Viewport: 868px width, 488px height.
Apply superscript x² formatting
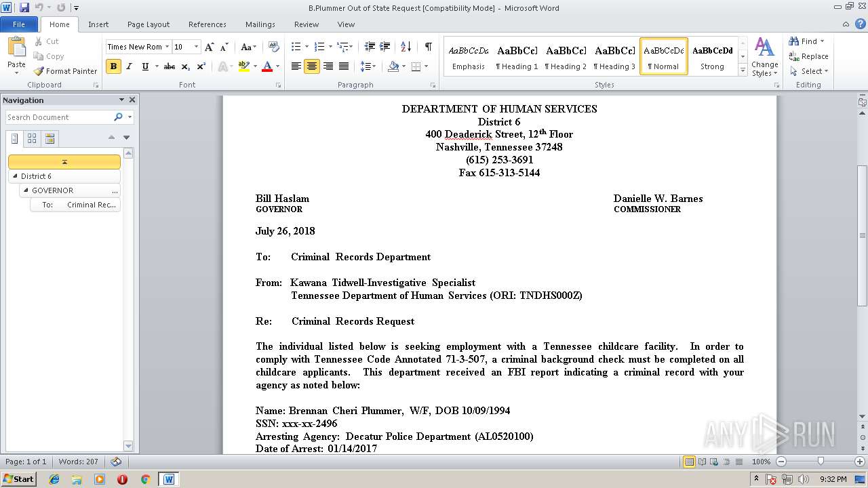click(201, 66)
